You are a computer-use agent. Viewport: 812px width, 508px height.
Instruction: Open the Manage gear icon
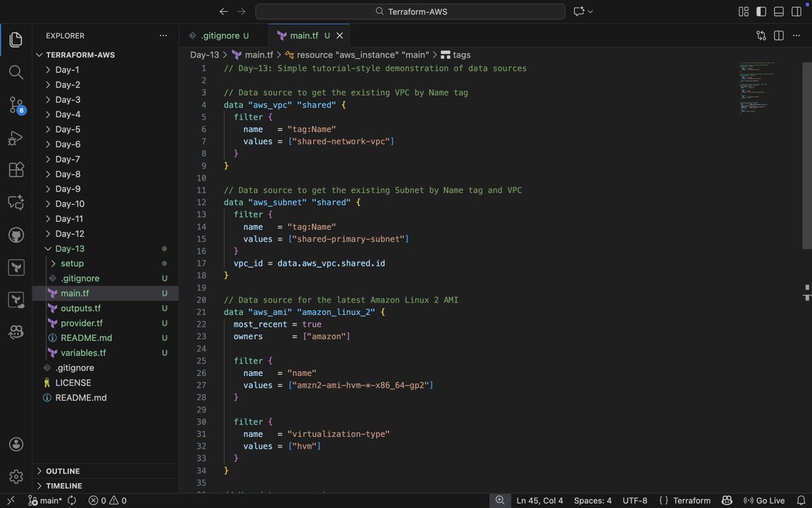click(16, 477)
